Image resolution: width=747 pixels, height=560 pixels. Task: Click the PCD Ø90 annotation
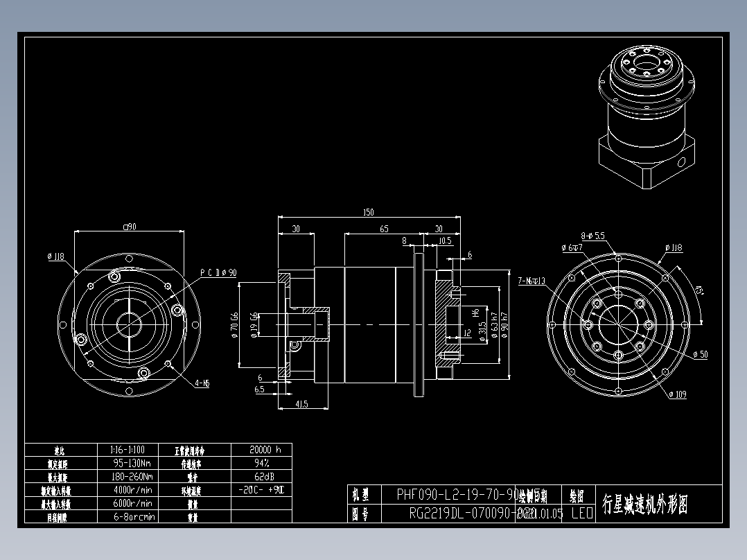[x=220, y=273]
